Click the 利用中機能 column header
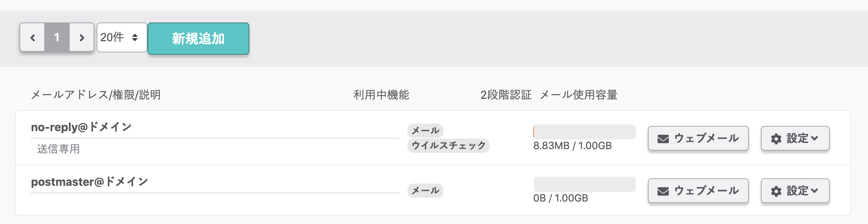 (381, 94)
